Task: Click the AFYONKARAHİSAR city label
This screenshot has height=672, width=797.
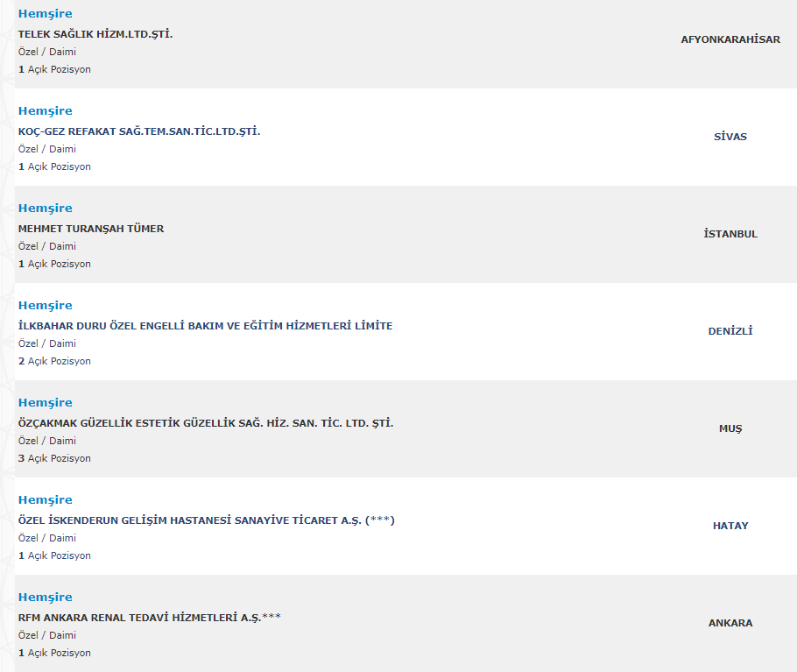Action: pos(730,39)
